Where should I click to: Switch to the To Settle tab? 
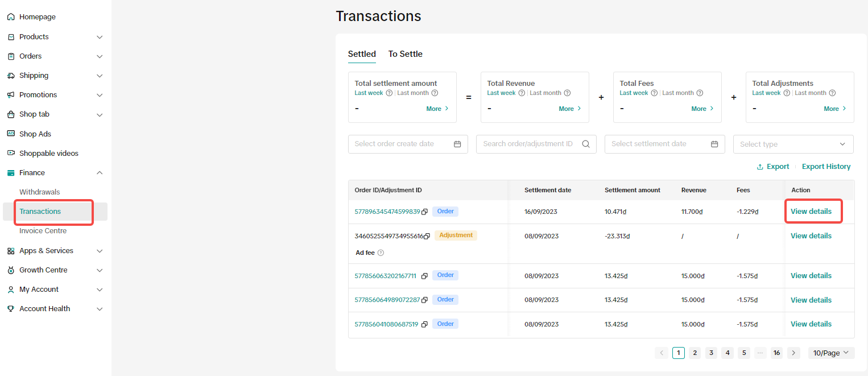coord(405,54)
